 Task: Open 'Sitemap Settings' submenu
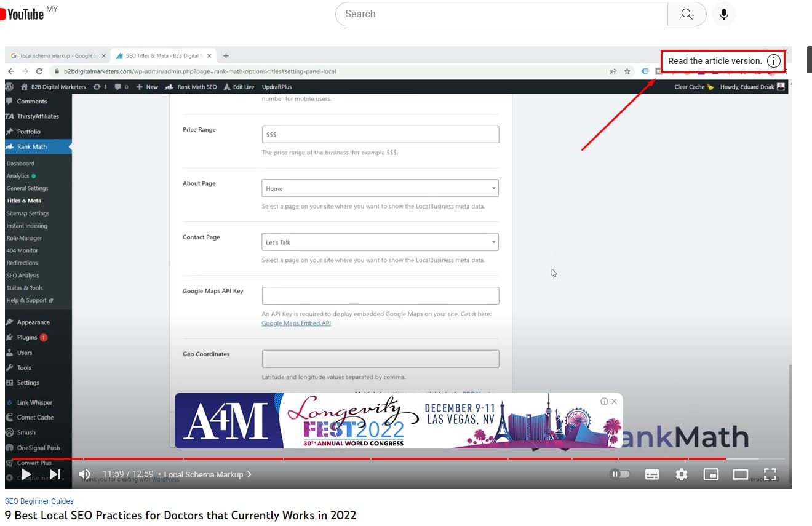28,213
